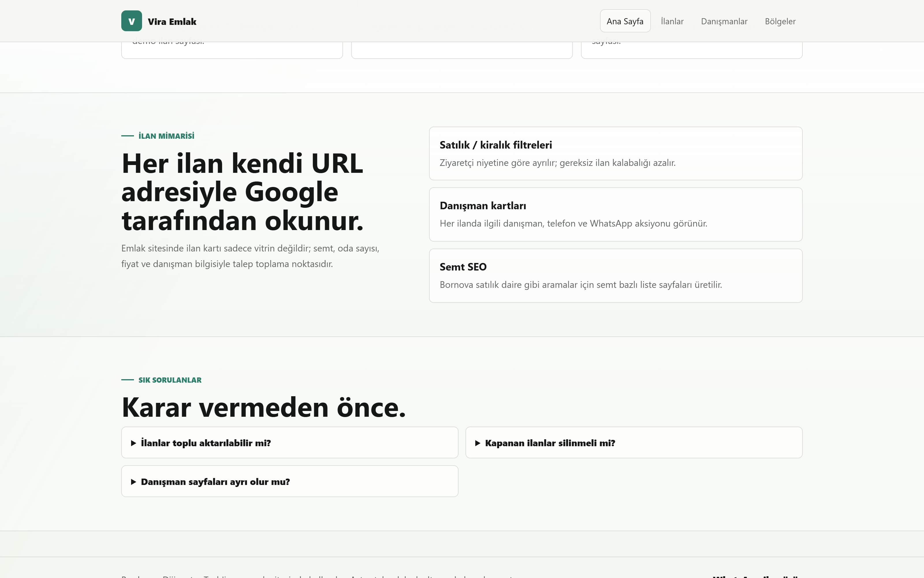Open the Vira Emlak brand link
Viewport: 924px width, 578px height.
click(159, 21)
